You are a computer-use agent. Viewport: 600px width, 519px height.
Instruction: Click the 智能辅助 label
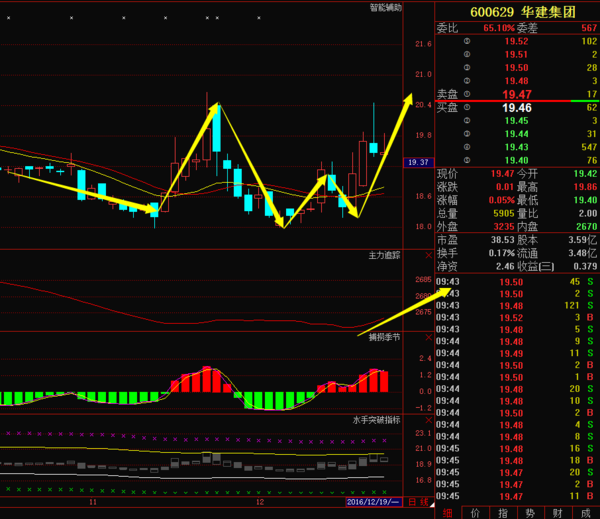point(386,7)
